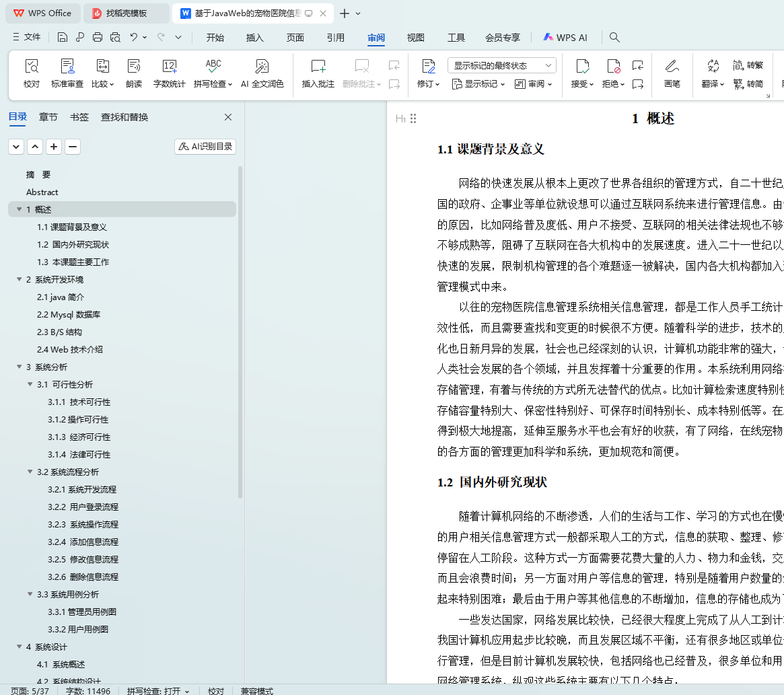Click the outline level down chevron button
Image resolution: width=784 pixels, height=695 pixels.
click(16, 147)
